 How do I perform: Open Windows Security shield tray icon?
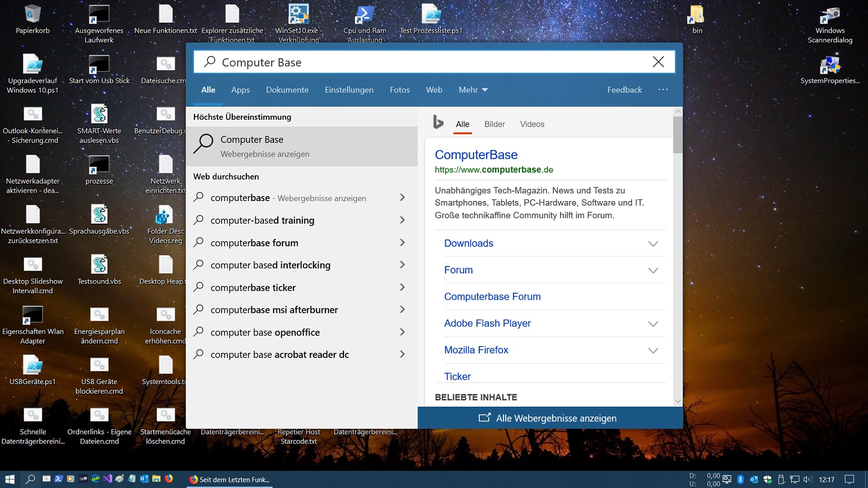tap(767, 480)
